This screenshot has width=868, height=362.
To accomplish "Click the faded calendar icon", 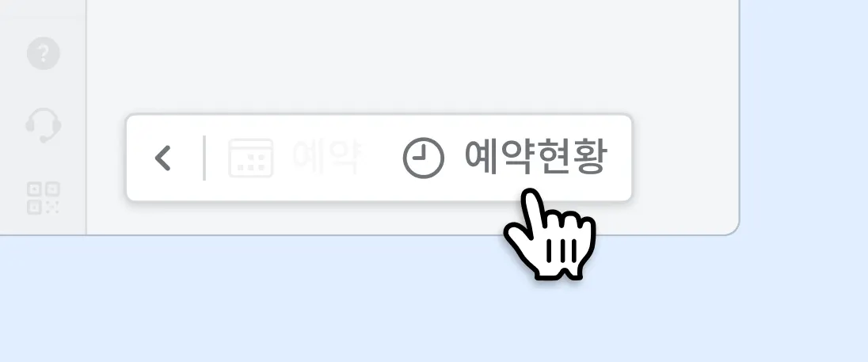I will pyautogui.click(x=251, y=158).
